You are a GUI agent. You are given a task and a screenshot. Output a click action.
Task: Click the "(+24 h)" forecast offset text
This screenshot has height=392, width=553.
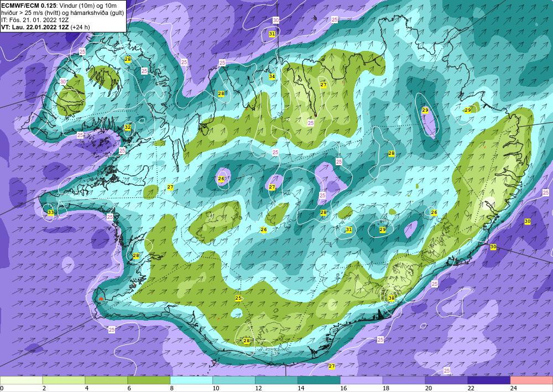pos(80,27)
